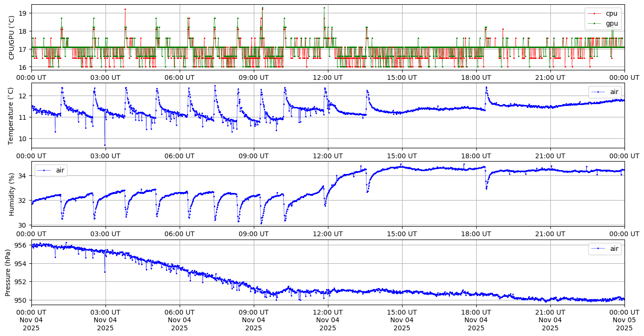Click the air legend in the Temperature plot
The height and width of the screenshot is (336, 644).
605,92
